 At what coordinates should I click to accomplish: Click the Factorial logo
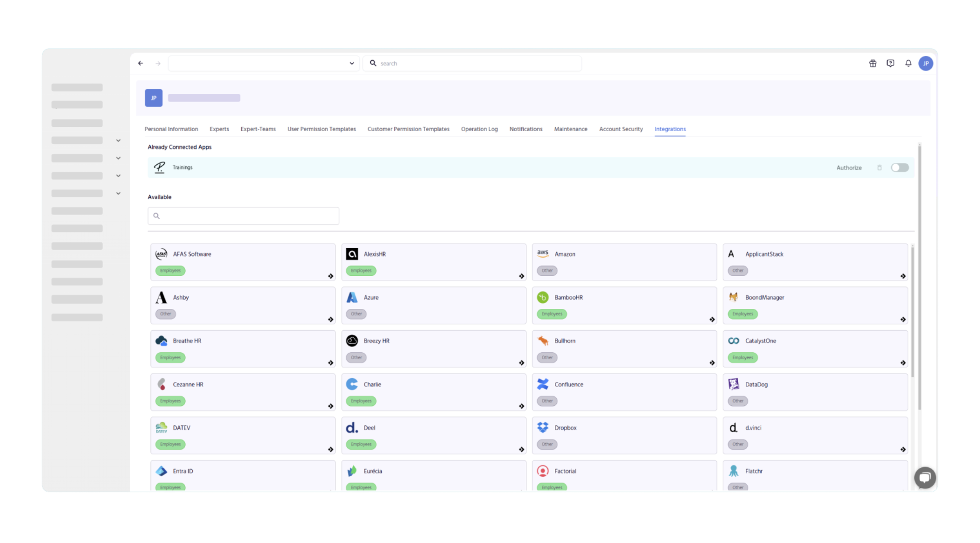(543, 471)
